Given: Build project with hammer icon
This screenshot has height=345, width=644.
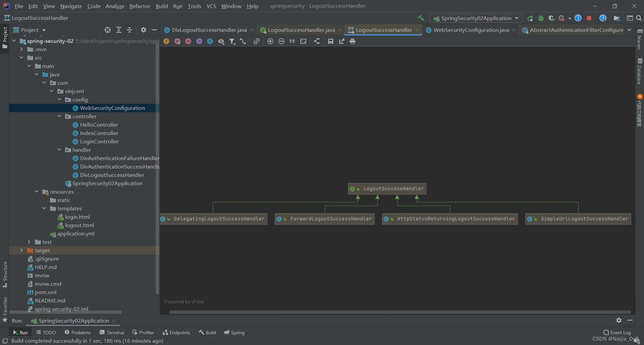Looking at the screenshot, I should tap(421, 18).
